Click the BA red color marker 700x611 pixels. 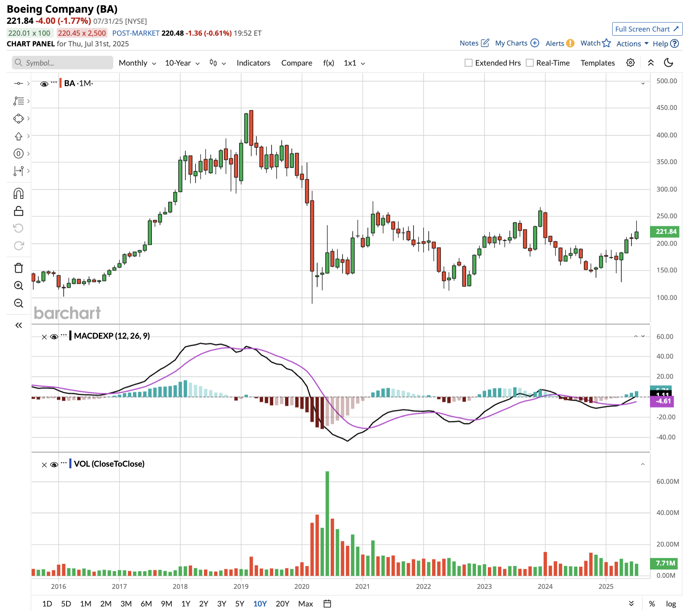(x=60, y=83)
